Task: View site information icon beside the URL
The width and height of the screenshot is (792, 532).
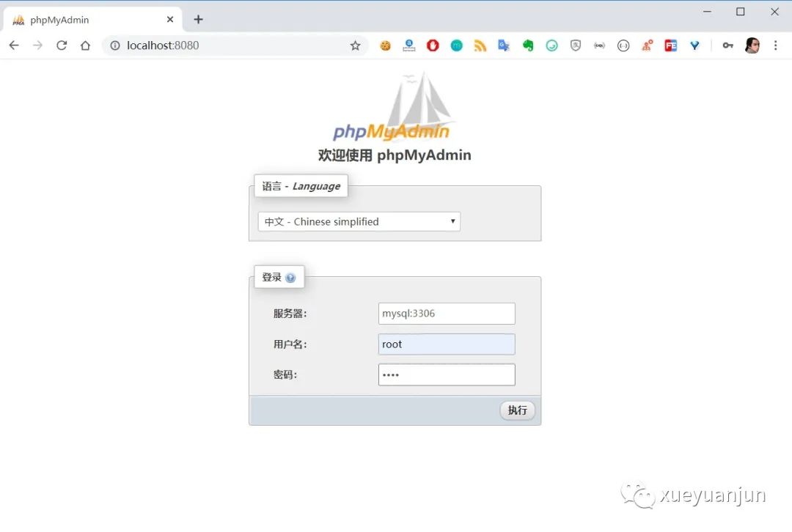Action: [x=115, y=45]
